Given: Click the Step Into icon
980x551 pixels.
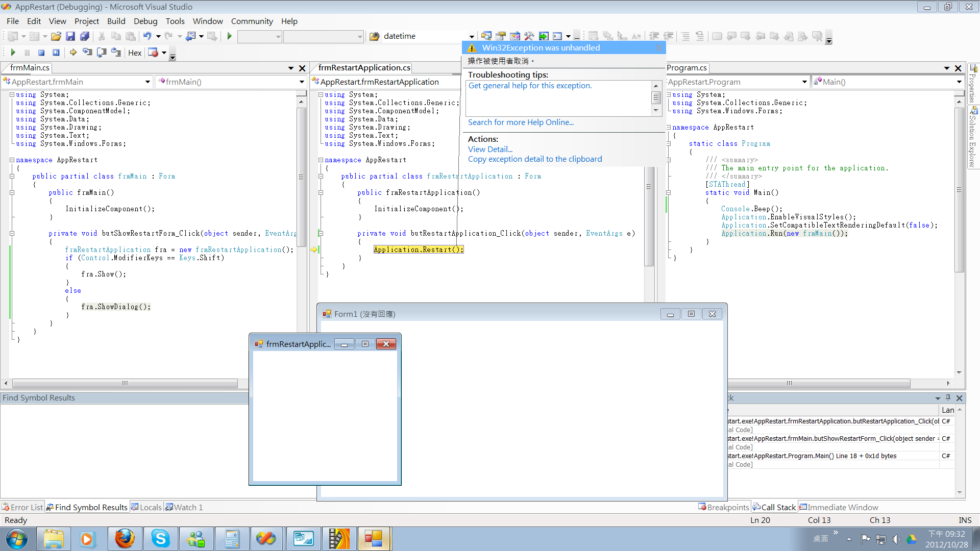Looking at the screenshot, I should click(x=87, y=53).
